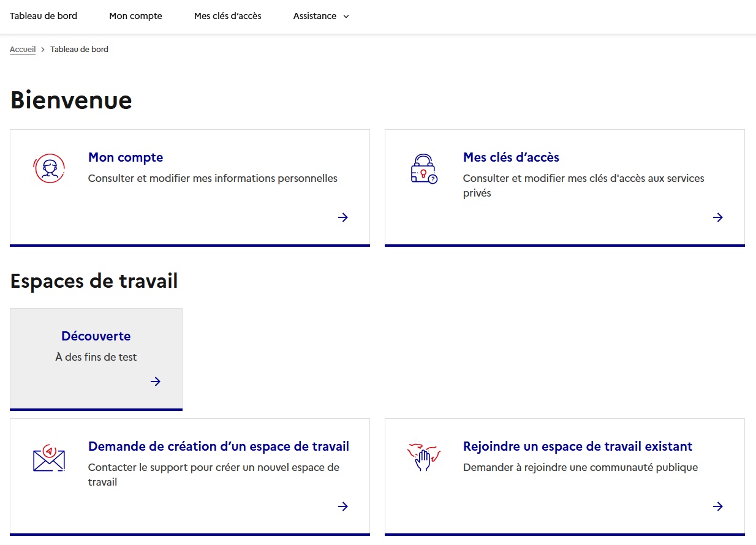Open the Découverte workspace title
The width and height of the screenshot is (756, 545).
96,336
